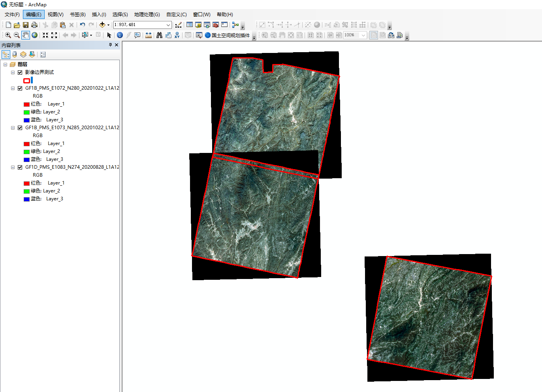The image size is (542, 392).
Task: Open the 文件(F) menu
Action: pos(12,15)
